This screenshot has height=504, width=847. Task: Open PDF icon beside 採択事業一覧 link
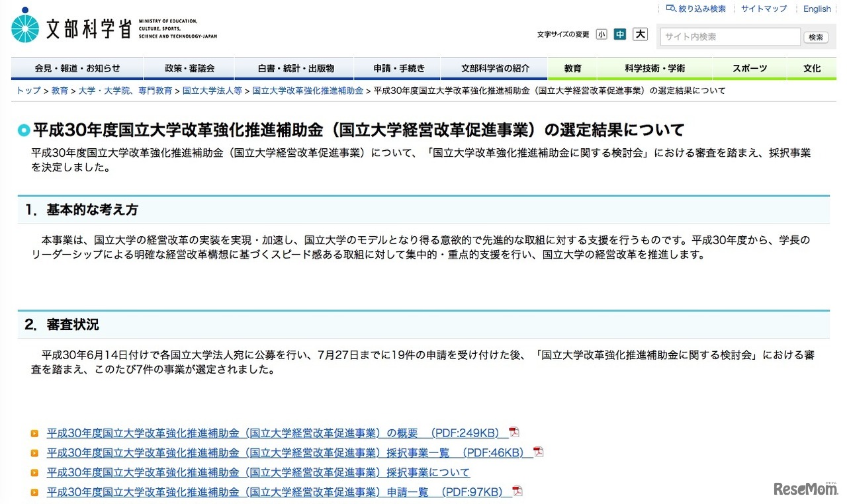[x=539, y=452]
